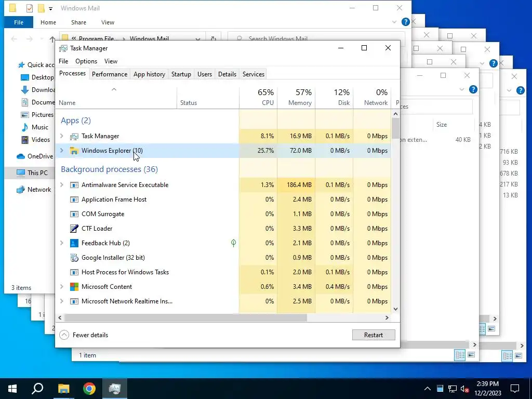Open the notification center icon

coord(515,389)
